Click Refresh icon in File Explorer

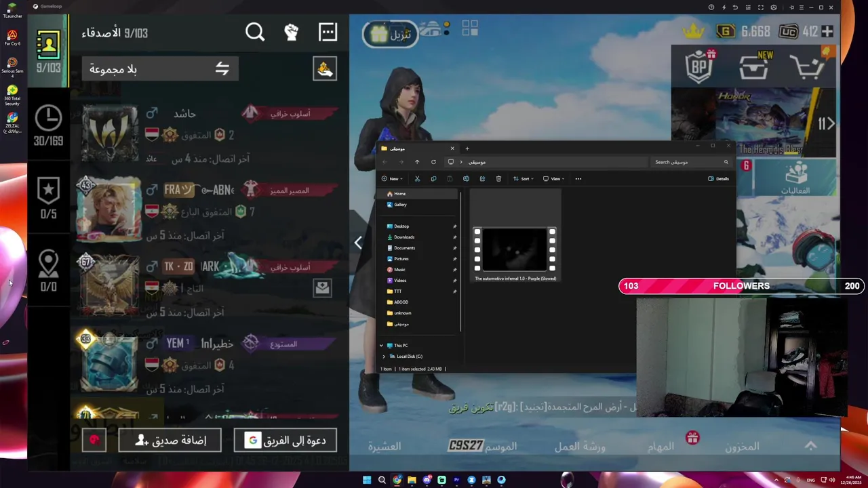tap(433, 162)
